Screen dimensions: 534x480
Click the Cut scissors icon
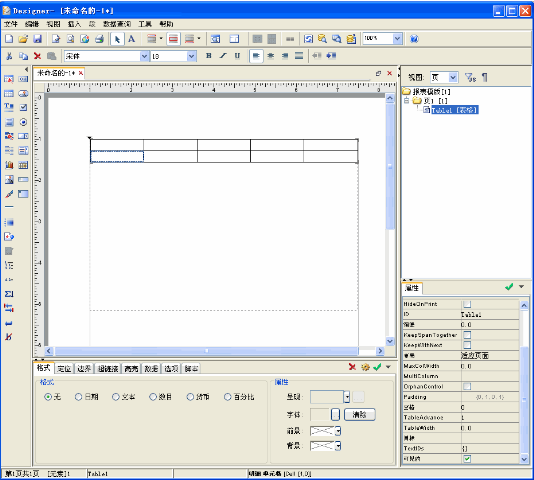click(x=9, y=56)
